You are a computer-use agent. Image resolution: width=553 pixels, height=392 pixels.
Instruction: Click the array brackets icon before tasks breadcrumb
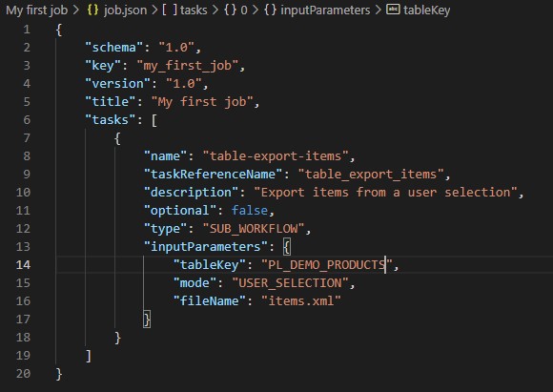pos(170,10)
